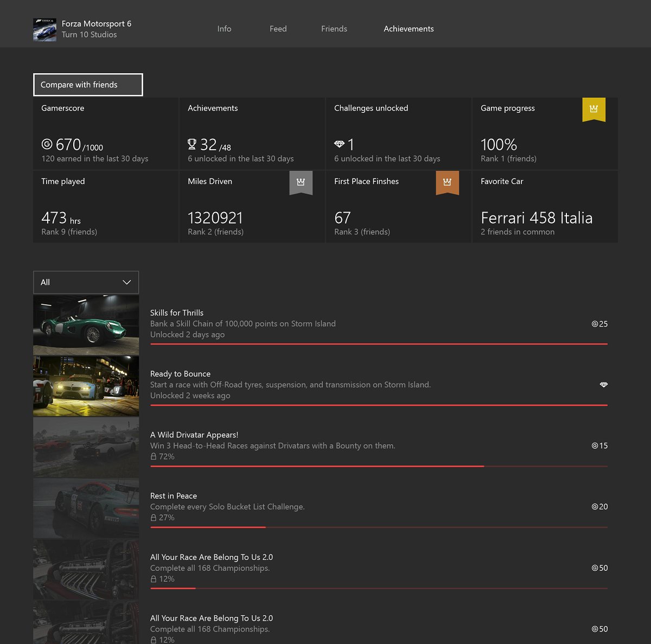Image resolution: width=651 pixels, height=644 pixels.
Task: Click the text 'Unlocked 2 days ago'
Action: (187, 335)
